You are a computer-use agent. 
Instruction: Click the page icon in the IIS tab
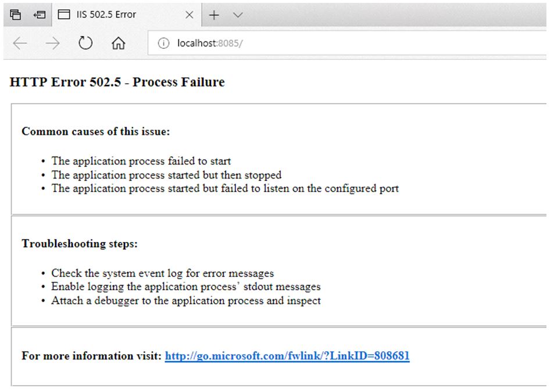tap(63, 15)
